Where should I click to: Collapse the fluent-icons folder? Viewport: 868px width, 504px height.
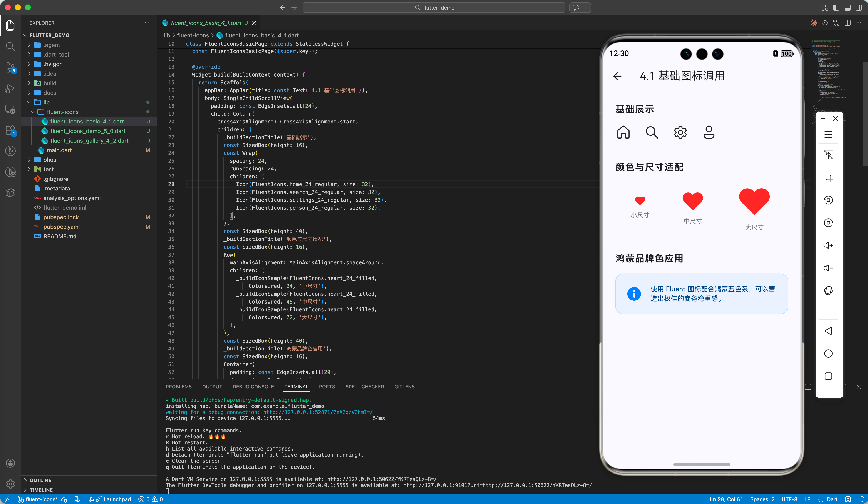pyautogui.click(x=62, y=112)
